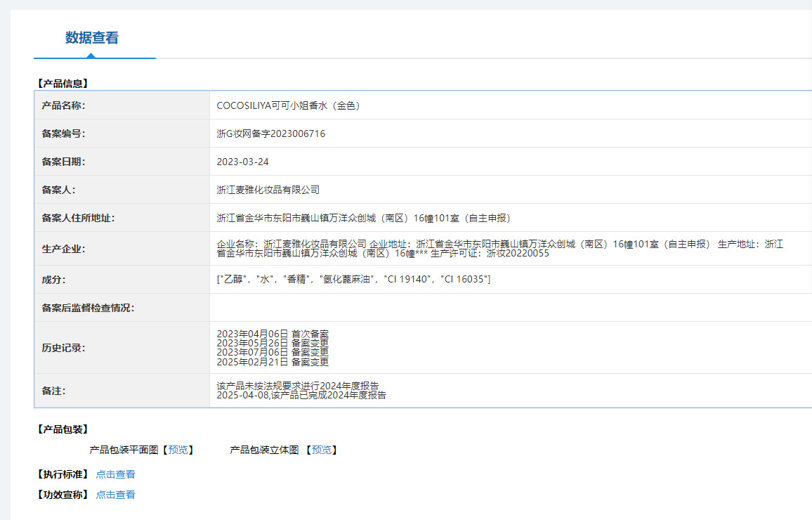
Task: Click the 备案后监督检查情况 row label
Action: click(x=88, y=308)
